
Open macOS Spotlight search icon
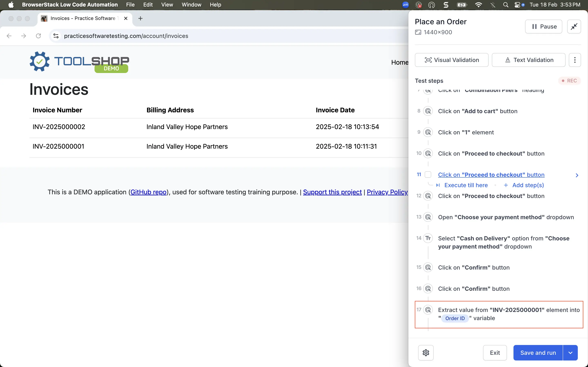(505, 5)
